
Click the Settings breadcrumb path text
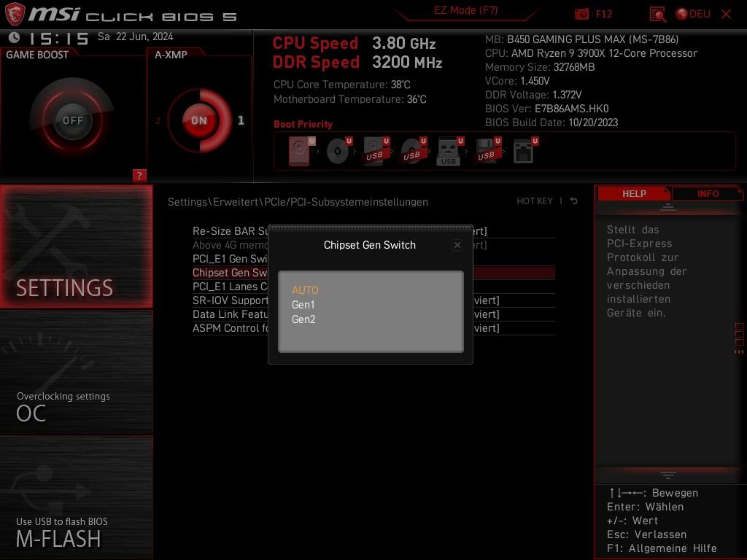click(298, 202)
